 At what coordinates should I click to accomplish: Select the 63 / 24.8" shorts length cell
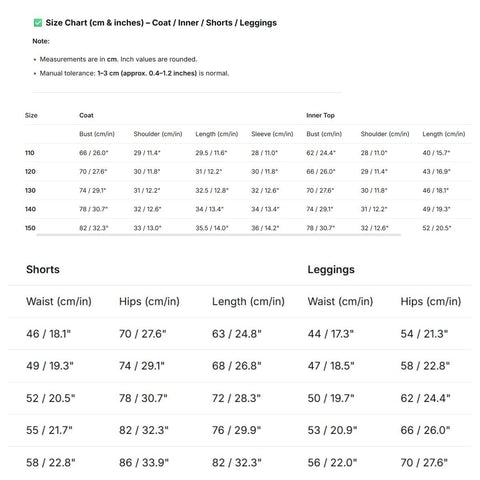(237, 334)
